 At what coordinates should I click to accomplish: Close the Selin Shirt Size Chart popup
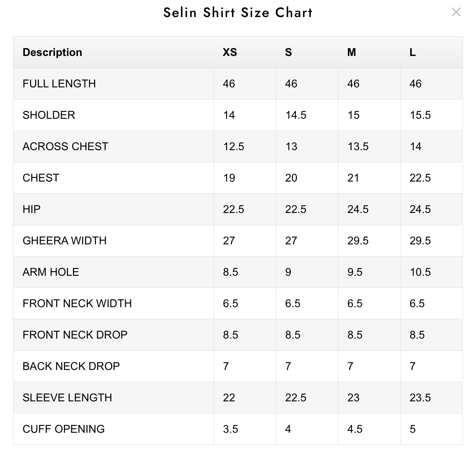(x=456, y=12)
